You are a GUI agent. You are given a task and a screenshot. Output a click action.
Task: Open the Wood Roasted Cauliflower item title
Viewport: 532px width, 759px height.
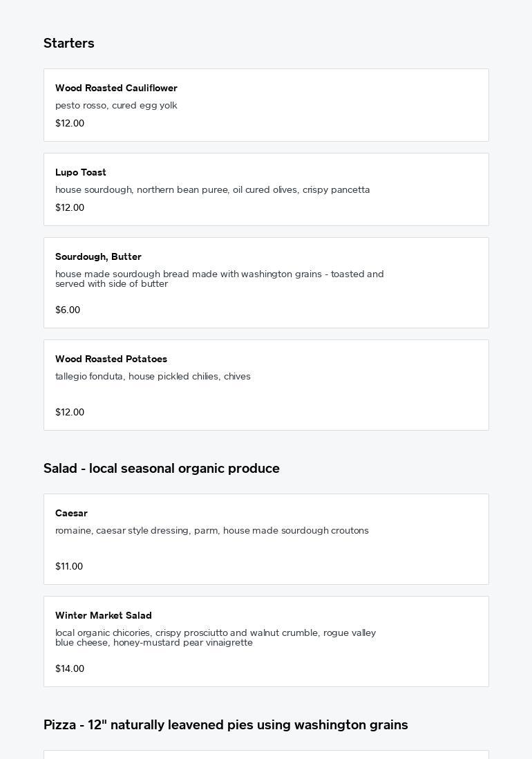click(x=116, y=88)
